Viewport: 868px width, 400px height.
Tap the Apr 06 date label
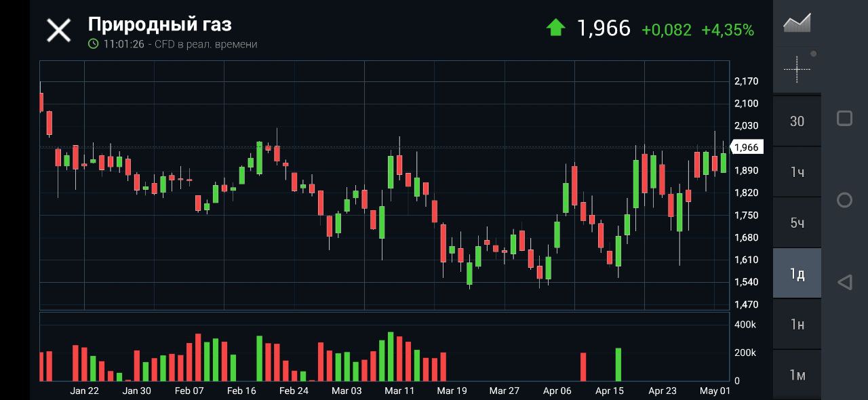click(557, 391)
